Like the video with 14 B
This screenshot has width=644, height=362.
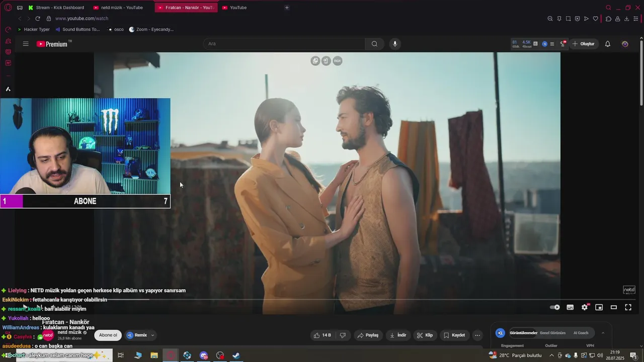point(322,335)
